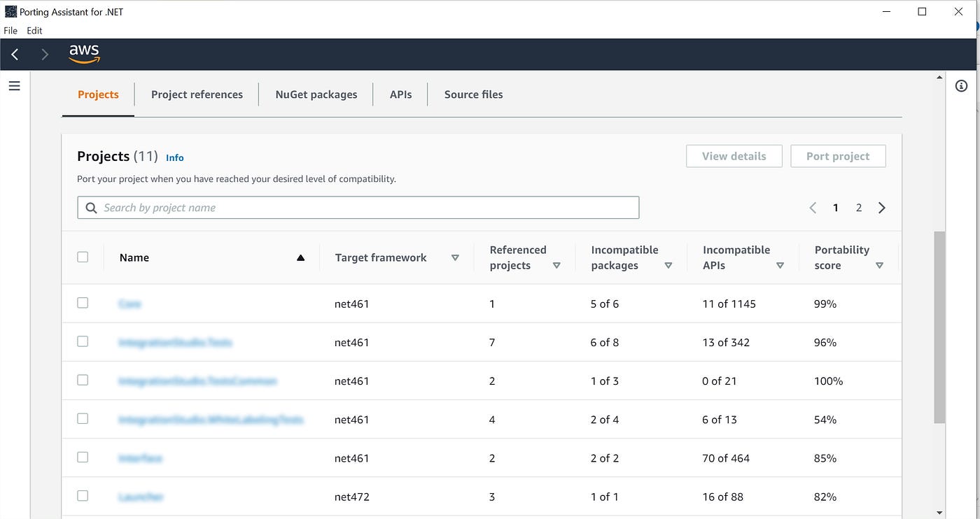Switch to the NuGet packages tab
This screenshot has height=519, width=980.
[316, 94]
